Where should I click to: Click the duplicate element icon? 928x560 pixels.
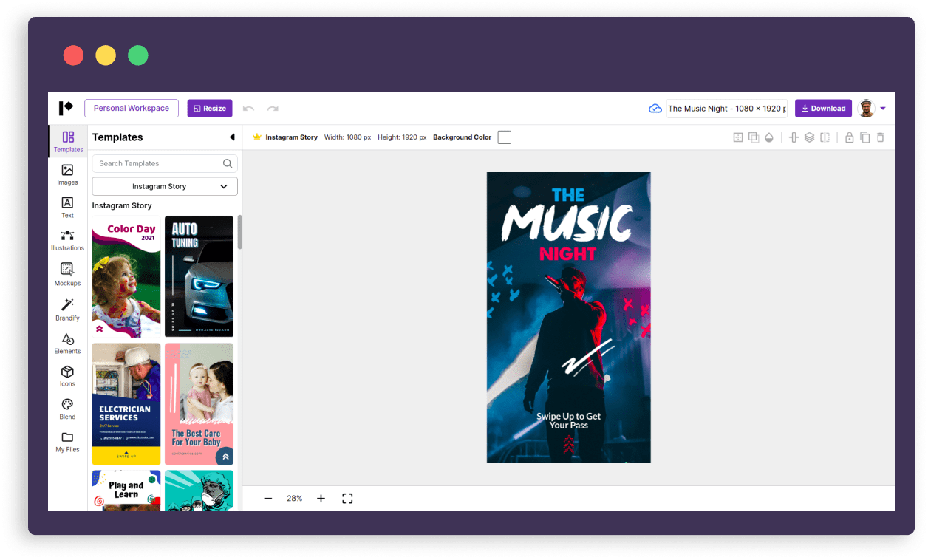864,137
